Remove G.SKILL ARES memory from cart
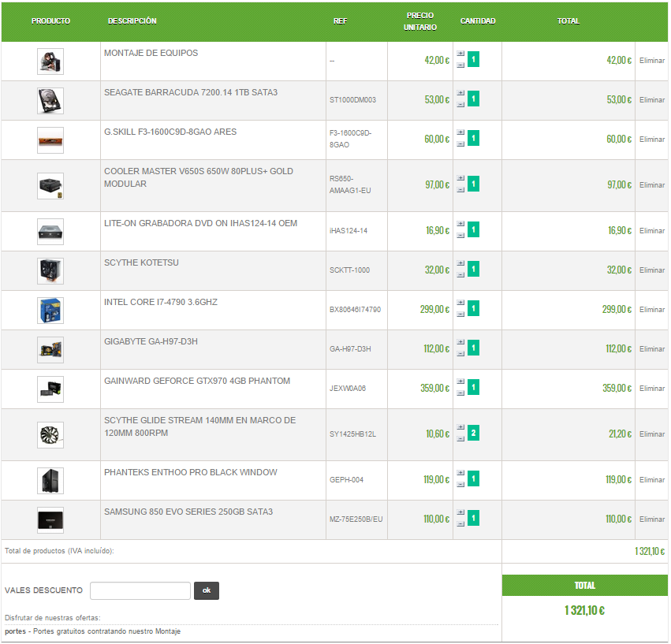This screenshot has width=671, height=644. (x=652, y=140)
